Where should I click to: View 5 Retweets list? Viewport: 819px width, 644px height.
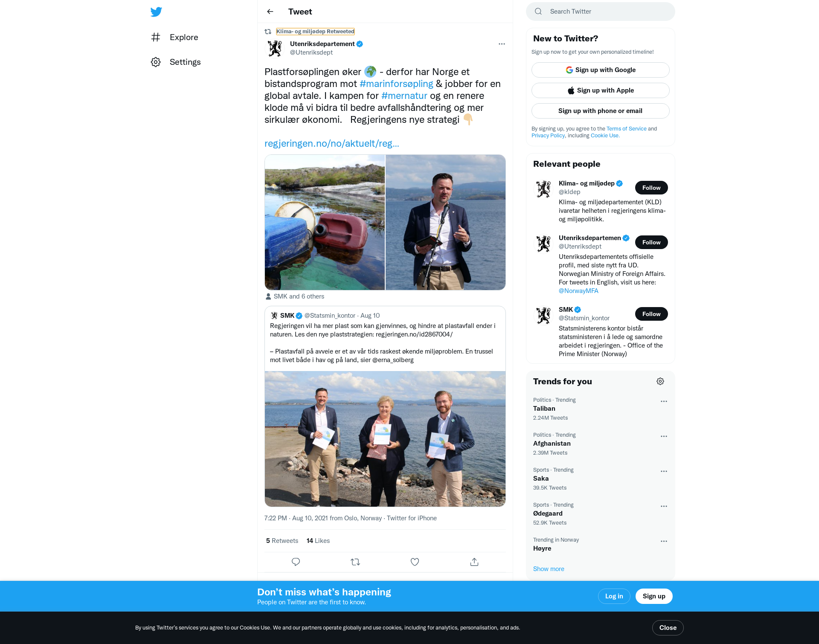(x=282, y=541)
